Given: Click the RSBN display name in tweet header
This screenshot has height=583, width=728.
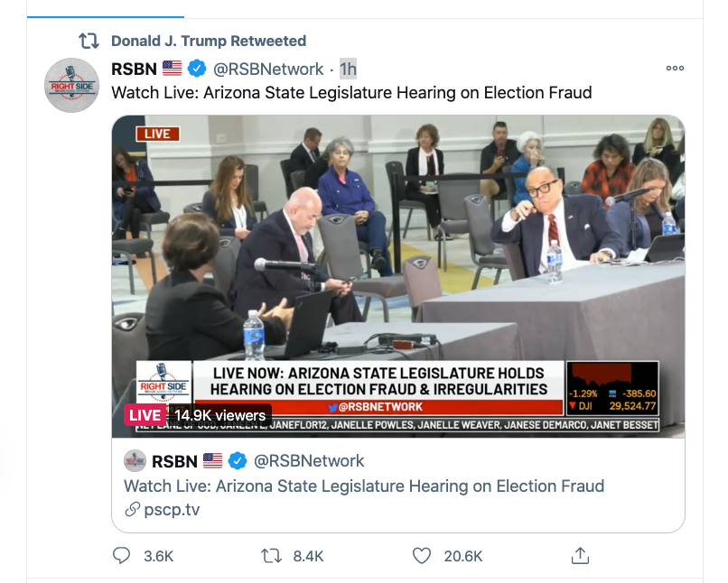Looking at the screenshot, I should (x=134, y=69).
